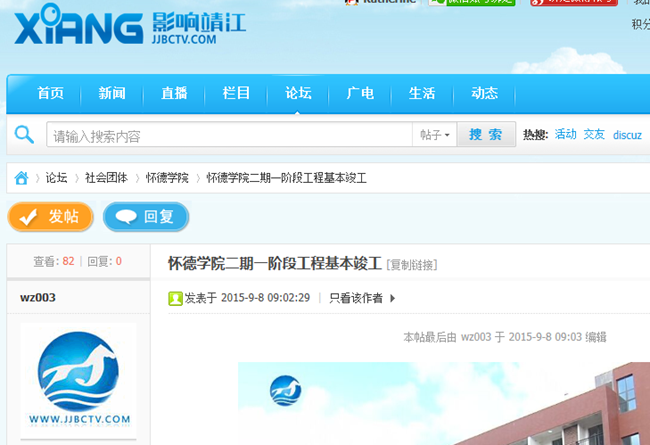Open wz003's avatar image
Screen dimensions: 650x445
tap(78, 378)
